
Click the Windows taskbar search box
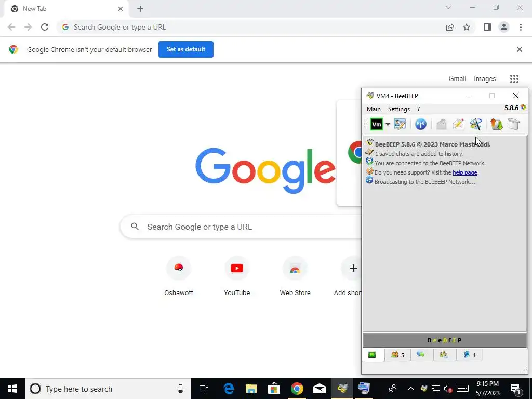coord(108,389)
